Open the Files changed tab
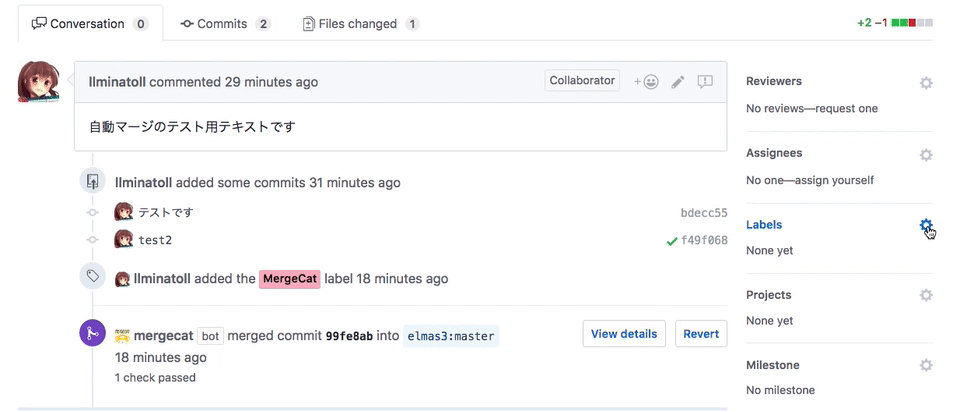The width and height of the screenshot is (960, 412). pos(360,23)
